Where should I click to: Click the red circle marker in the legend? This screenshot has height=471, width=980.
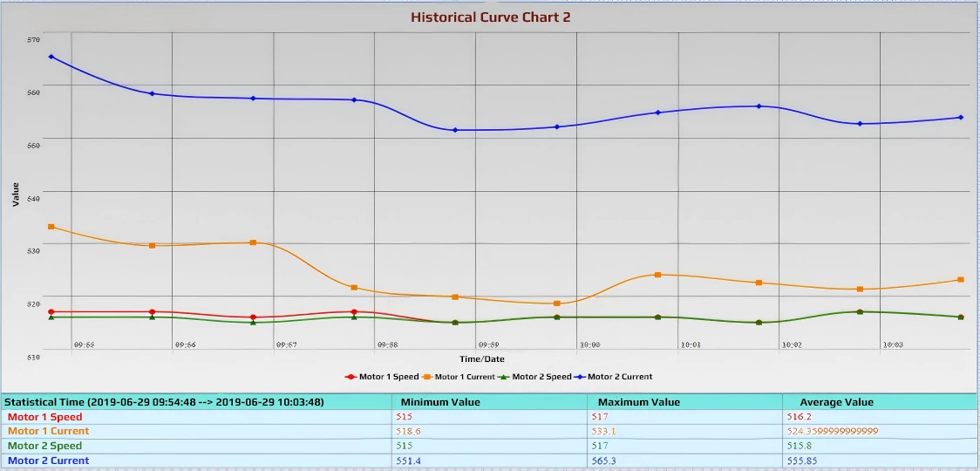[x=350, y=377]
